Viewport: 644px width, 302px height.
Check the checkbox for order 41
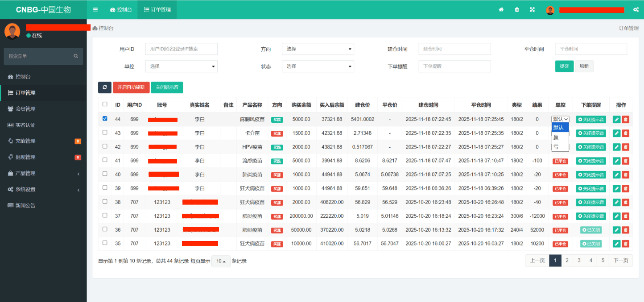[x=105, y=160]
